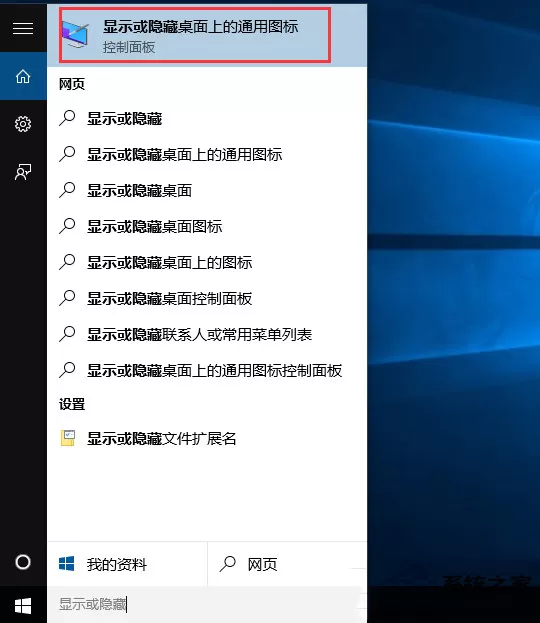Select web suggestion 显示或隐藏桌面控制面板
The height and width of the screenshot is (623, 540).
[207, 298]
